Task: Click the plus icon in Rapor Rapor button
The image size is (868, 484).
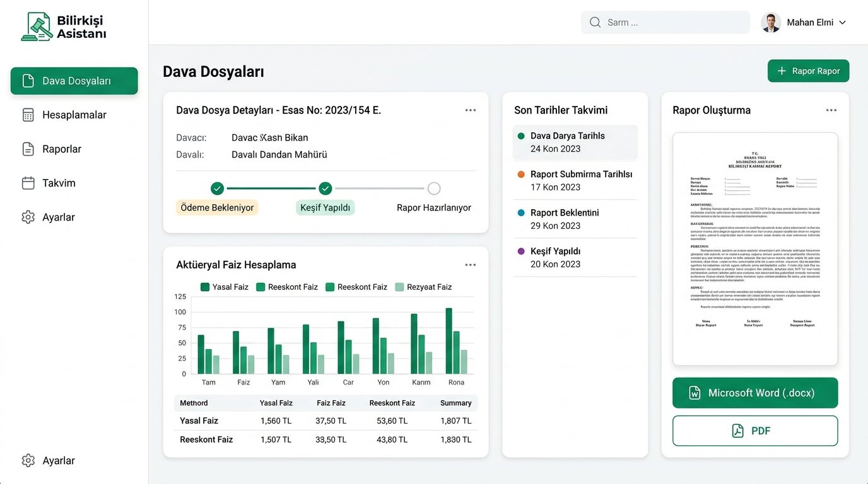Action: [x=782, y=71]
